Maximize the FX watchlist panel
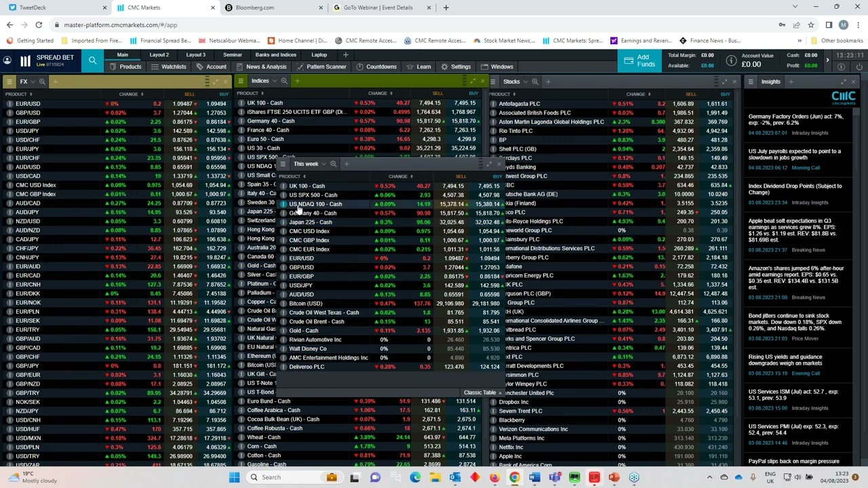868x488 pixels. pos(216,81)
